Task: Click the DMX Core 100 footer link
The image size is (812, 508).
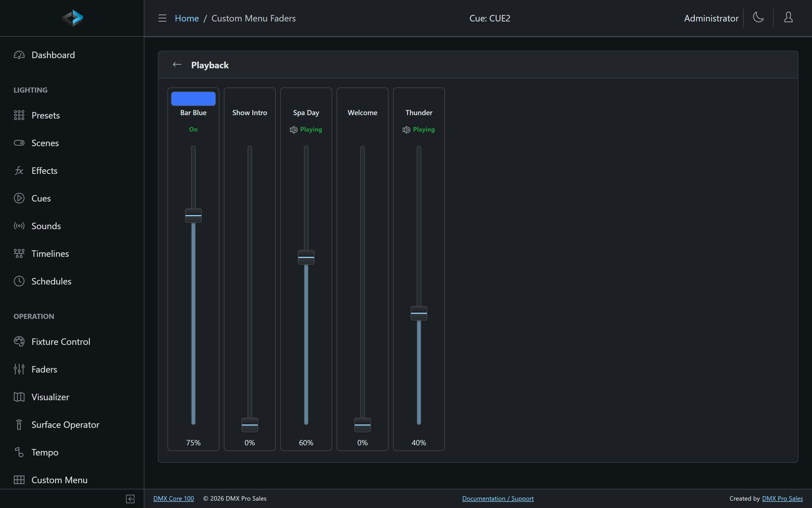Action: click(173, 499)
